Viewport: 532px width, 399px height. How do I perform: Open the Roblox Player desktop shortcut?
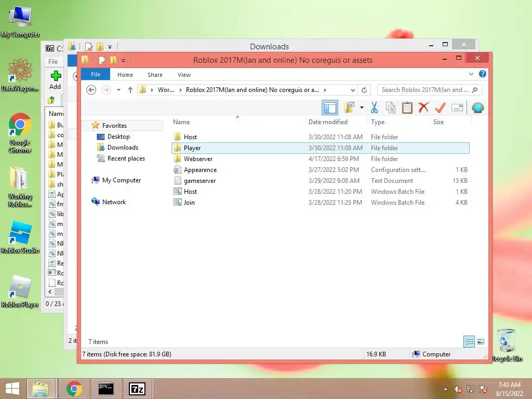click(x=20, y=291)
